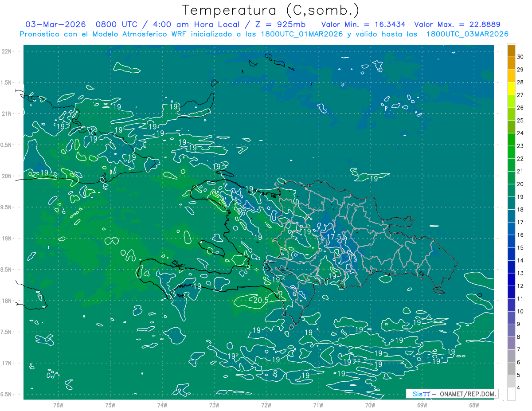
Task: Click 'Valor Min. = 16.3434' value
Action: [x=364, y=24]
